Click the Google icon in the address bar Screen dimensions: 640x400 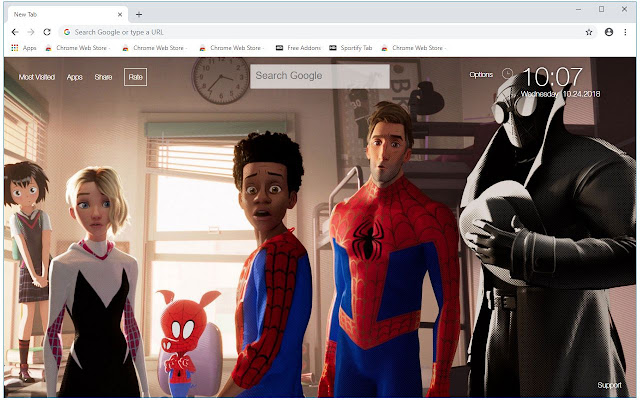pyautogui.click(x=67, y=32)
